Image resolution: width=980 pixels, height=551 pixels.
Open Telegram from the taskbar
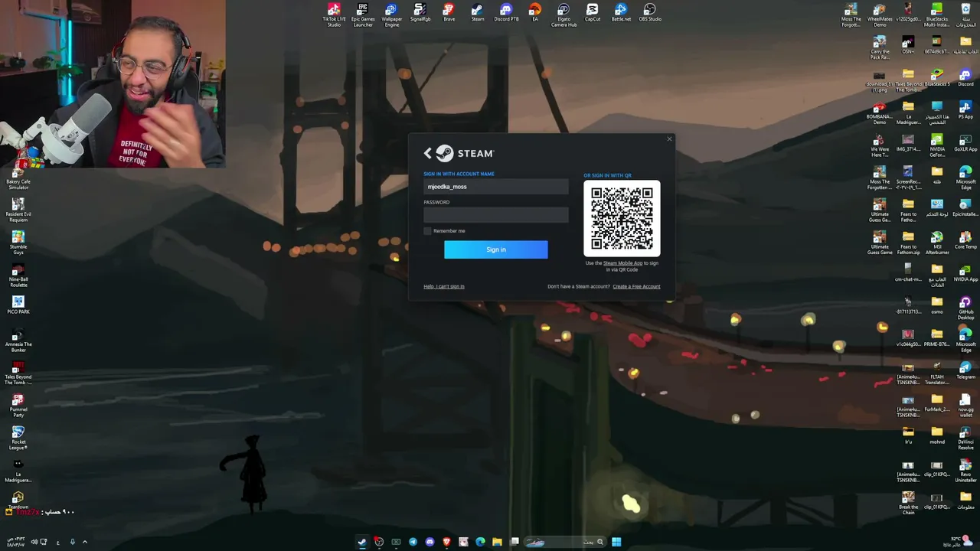[x=413, y=542]
